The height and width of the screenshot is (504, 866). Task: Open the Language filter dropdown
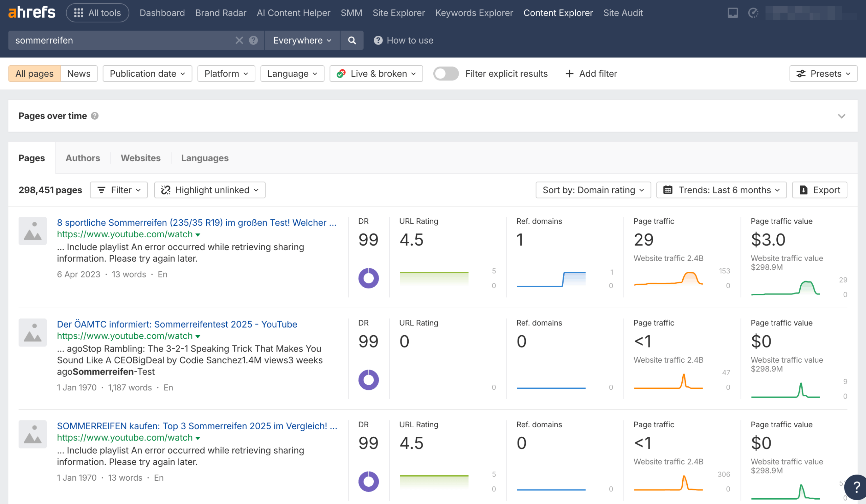(x=292, y=73)
